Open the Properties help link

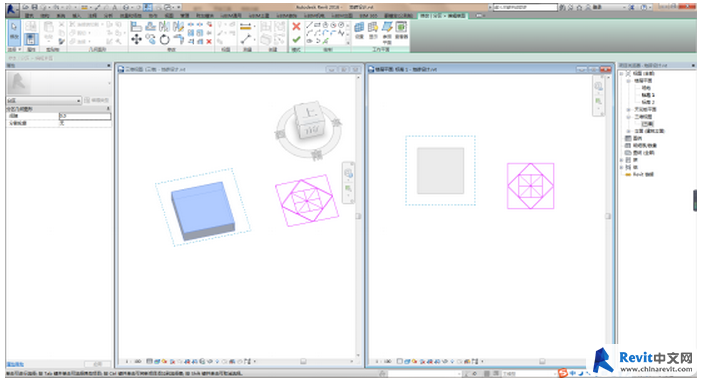click(15, 364)
